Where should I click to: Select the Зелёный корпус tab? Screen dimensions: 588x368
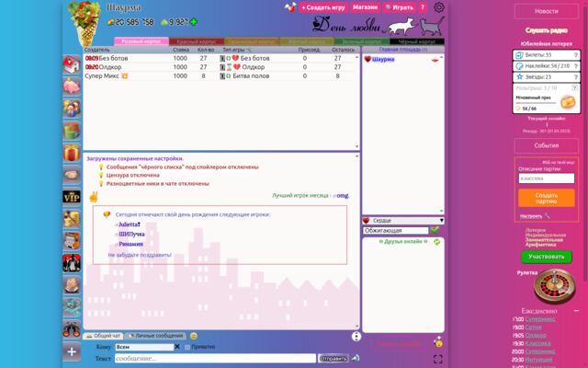pos(362,41)
